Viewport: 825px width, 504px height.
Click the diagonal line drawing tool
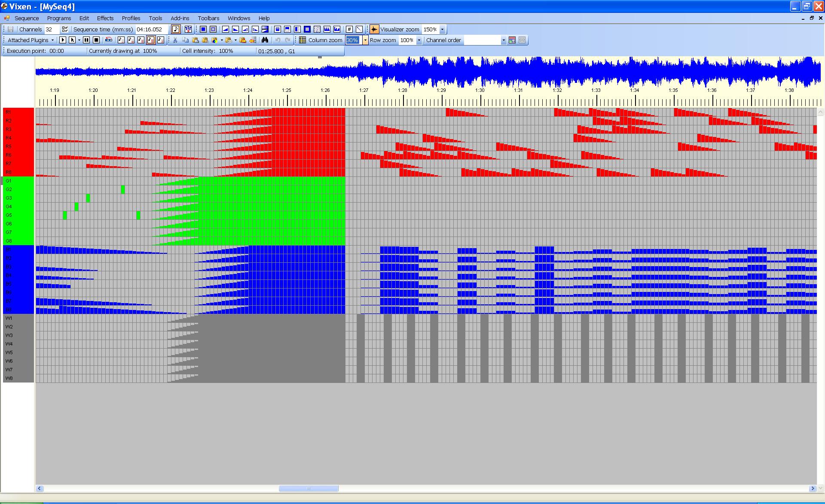(359, 29)
